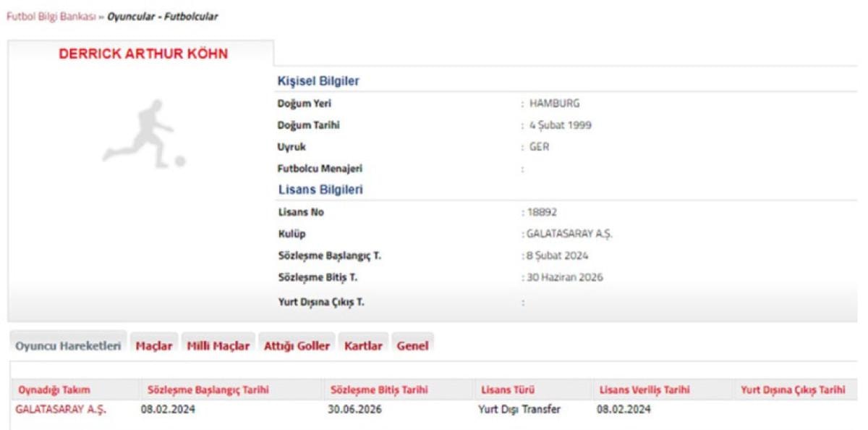Click the Oyuncular - Futbolcular breadcrumb
This screenshot has width=868, height=430.
162,17
